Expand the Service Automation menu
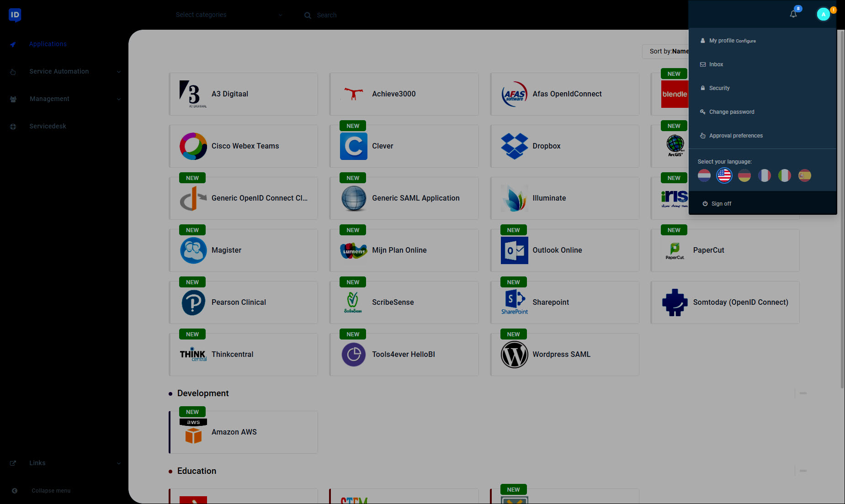This screenshot has width=845, height=504. point(64,72)
